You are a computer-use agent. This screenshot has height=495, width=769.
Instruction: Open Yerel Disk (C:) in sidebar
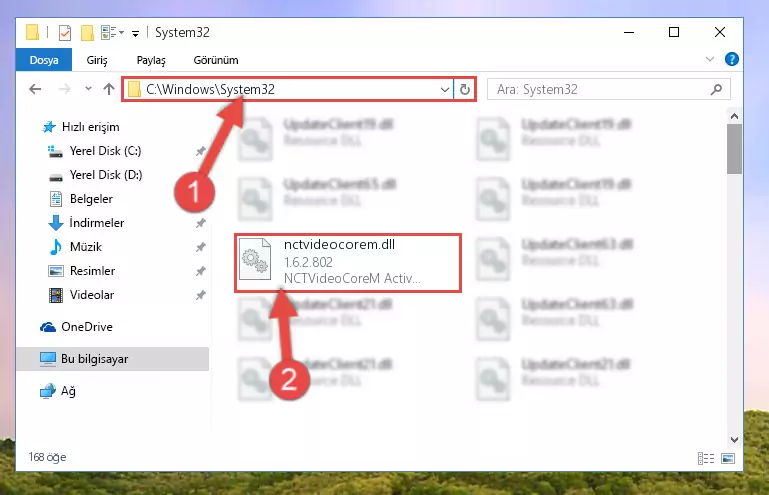(x=95, y=151)
